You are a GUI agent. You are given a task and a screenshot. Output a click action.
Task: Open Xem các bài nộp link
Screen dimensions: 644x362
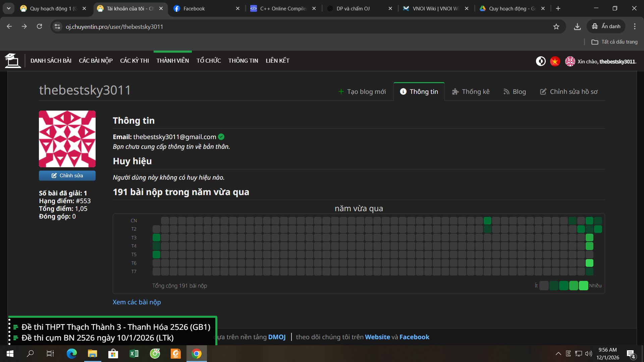tap(137, 302)
